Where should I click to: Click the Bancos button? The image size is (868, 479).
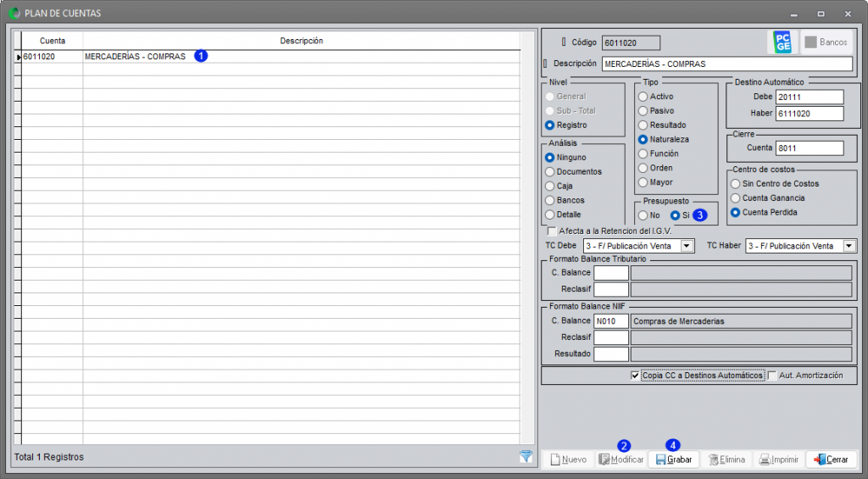826,42
